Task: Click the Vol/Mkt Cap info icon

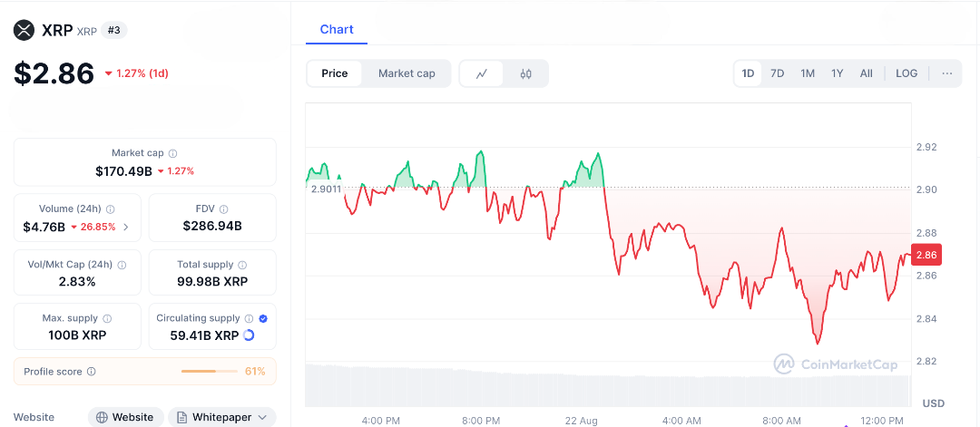Action: (122, 265)
